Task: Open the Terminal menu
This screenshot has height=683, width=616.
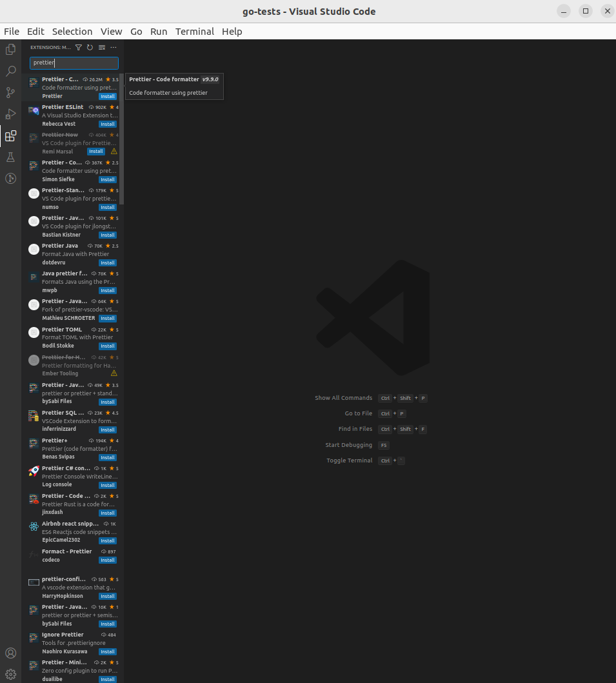Action: pyautogui.click(x=195, y=32)
